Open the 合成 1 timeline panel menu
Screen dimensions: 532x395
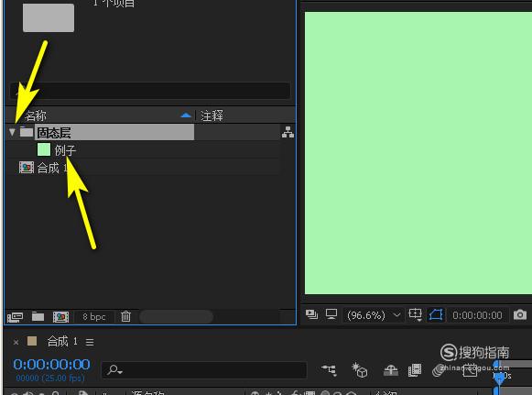click(90, 342)
